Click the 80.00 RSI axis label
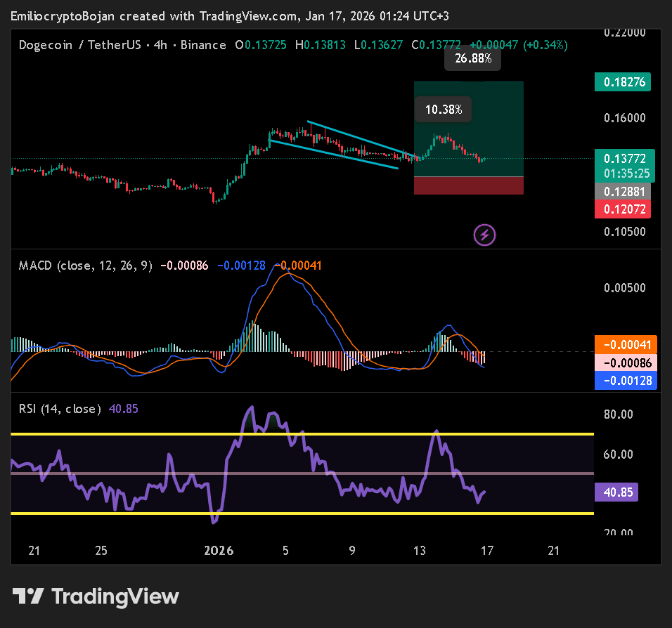 coord(618,414)
